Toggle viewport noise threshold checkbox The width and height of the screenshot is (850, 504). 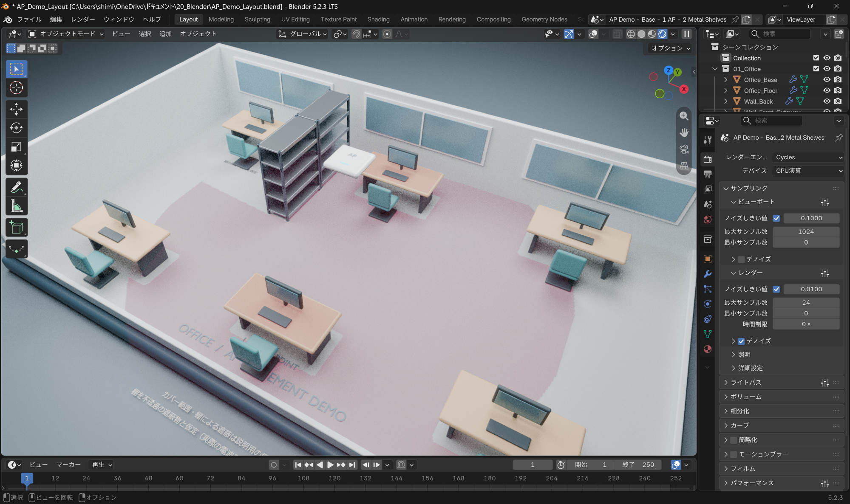[776, 218]
